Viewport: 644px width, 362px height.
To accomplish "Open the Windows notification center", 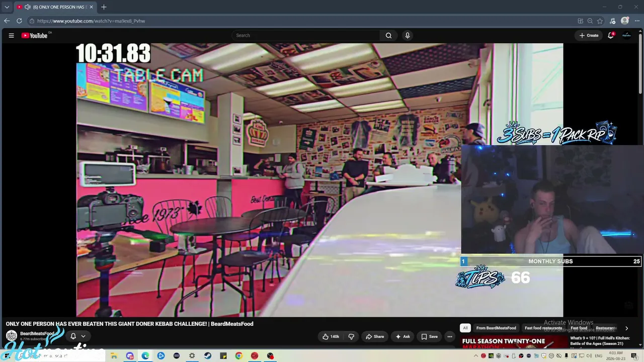I will pyautogui.click(x=634, y=356).
